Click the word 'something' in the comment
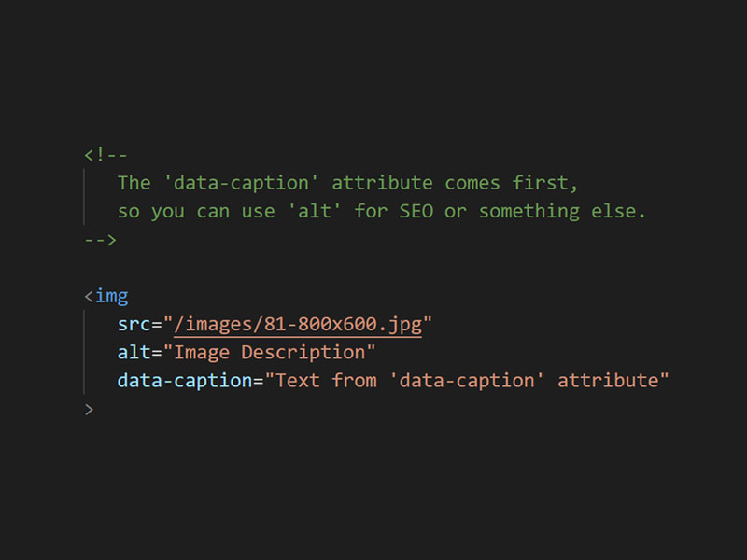 (529, 212)
